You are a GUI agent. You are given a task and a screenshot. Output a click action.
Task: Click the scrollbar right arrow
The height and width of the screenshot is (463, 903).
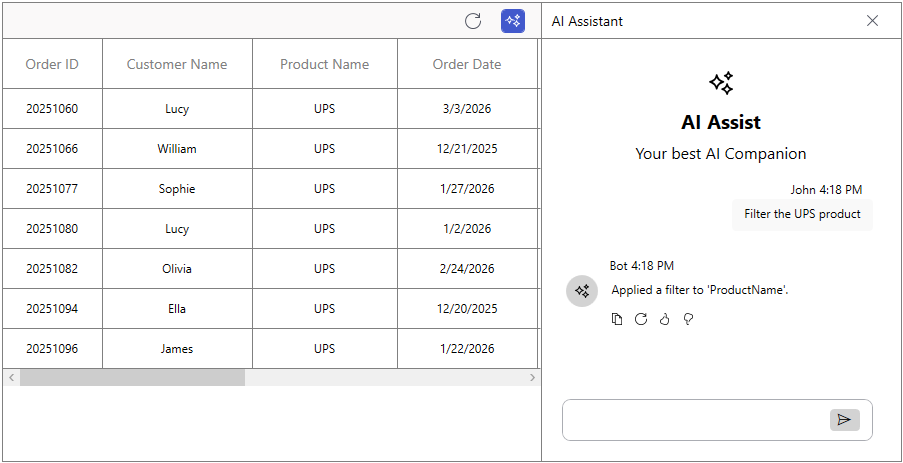(x=532, y=378)
